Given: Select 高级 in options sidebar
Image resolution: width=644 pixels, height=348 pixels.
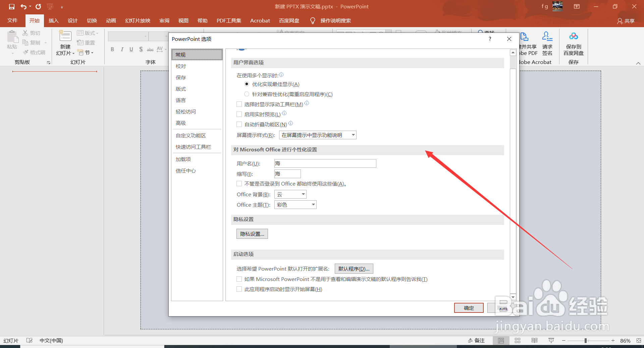Looking at the screenshot, I should [x=197, y=123].
